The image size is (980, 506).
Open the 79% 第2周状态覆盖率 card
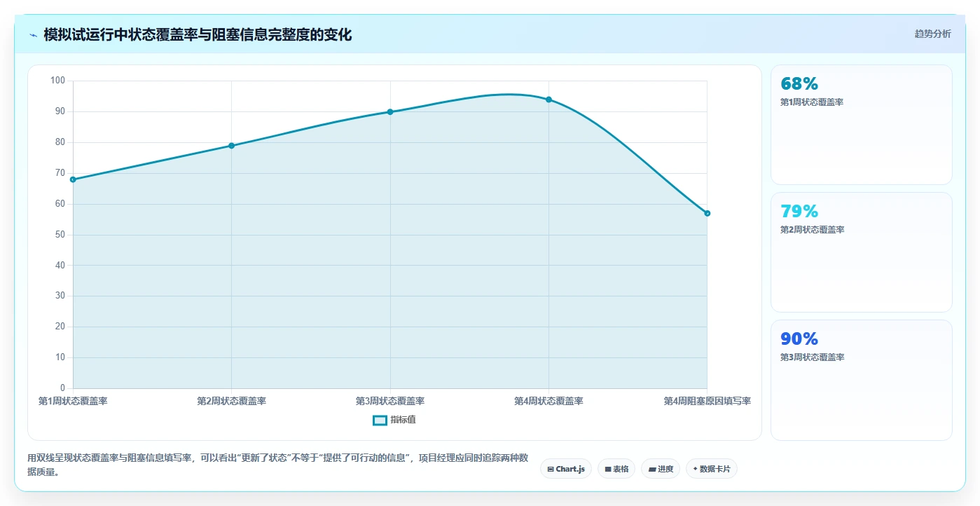coord(861,252)
